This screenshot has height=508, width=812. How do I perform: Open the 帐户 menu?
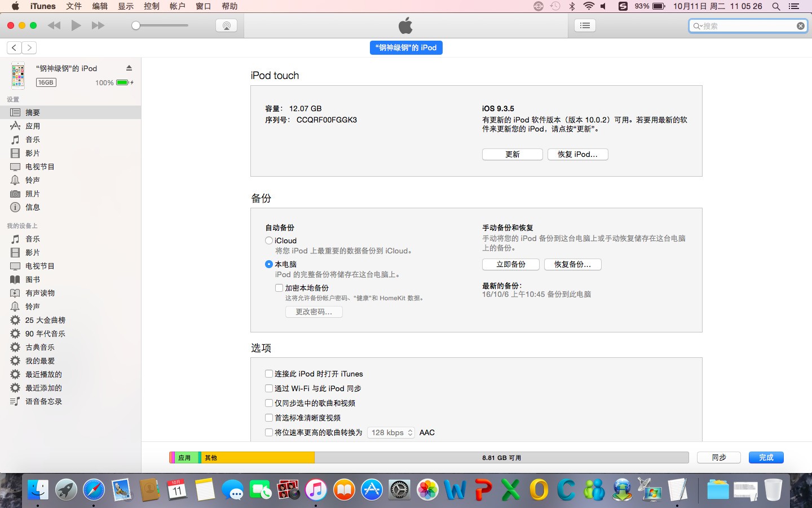point(178,6)
